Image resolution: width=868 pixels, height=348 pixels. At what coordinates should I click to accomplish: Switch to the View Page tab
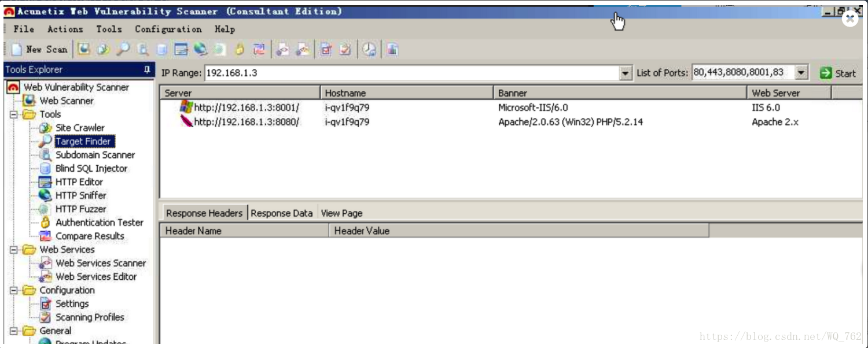341,213
